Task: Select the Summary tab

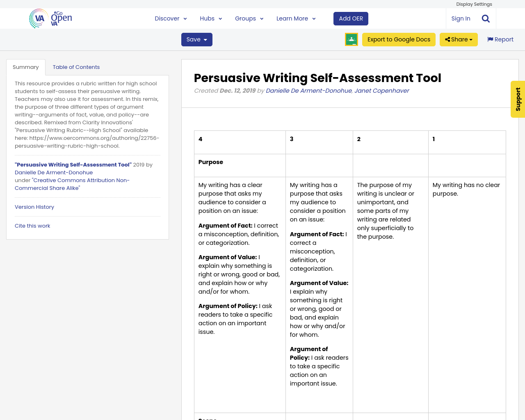Action: pos(25,67)
